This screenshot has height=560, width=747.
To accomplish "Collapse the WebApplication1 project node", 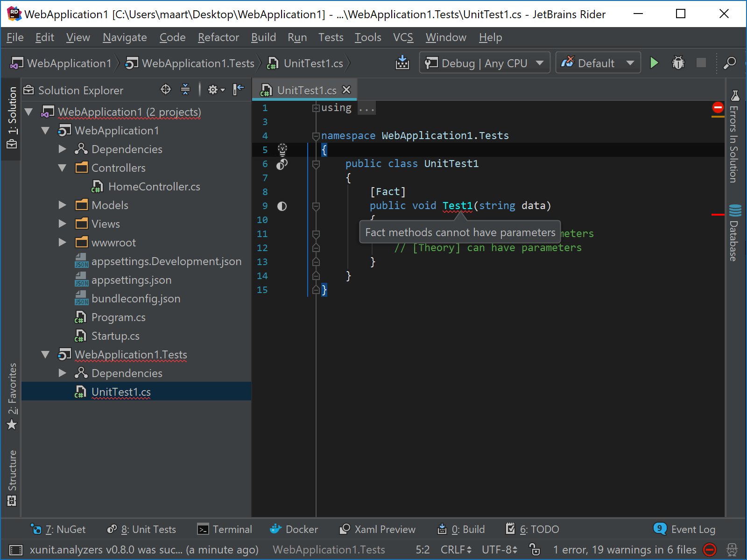I will tap(45, 131).
